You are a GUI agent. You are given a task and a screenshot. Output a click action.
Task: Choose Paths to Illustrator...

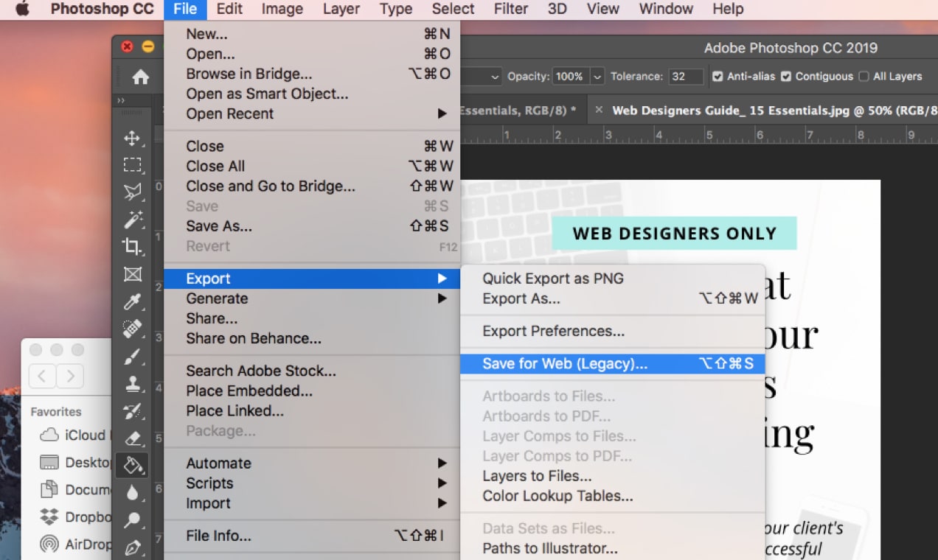[x=613, y=548]
